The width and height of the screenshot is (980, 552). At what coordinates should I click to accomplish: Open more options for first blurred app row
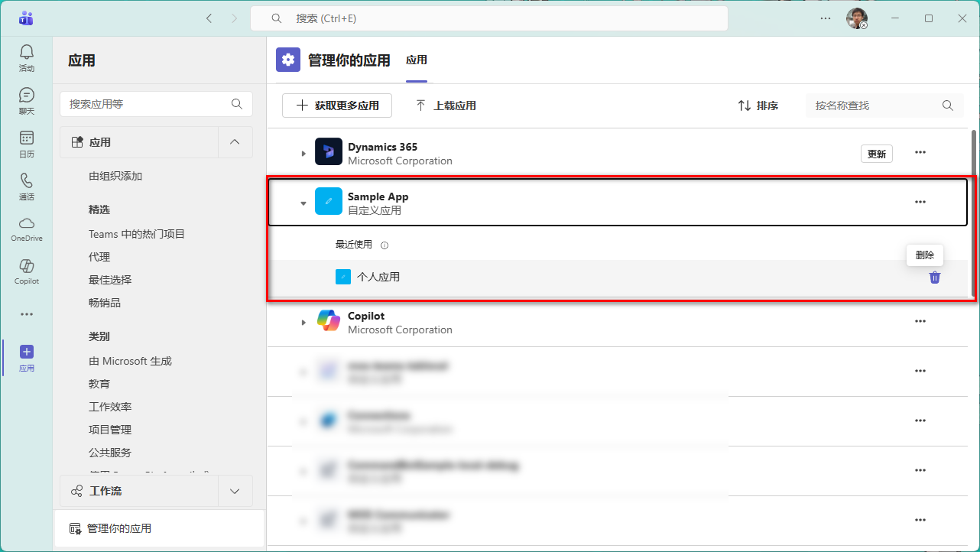(920, 371)
